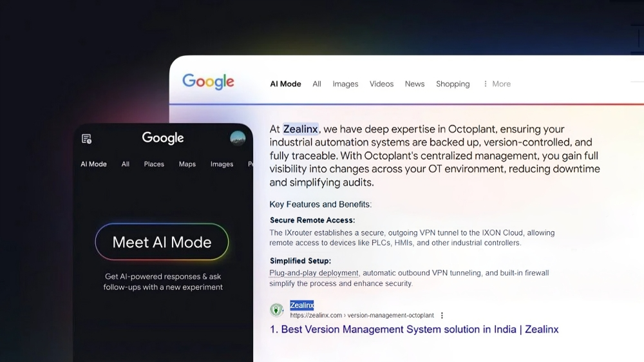Viewport: 644px width, 362px height.
Task: Switch to the Images tab in desktop window
Action: [345, 84]
